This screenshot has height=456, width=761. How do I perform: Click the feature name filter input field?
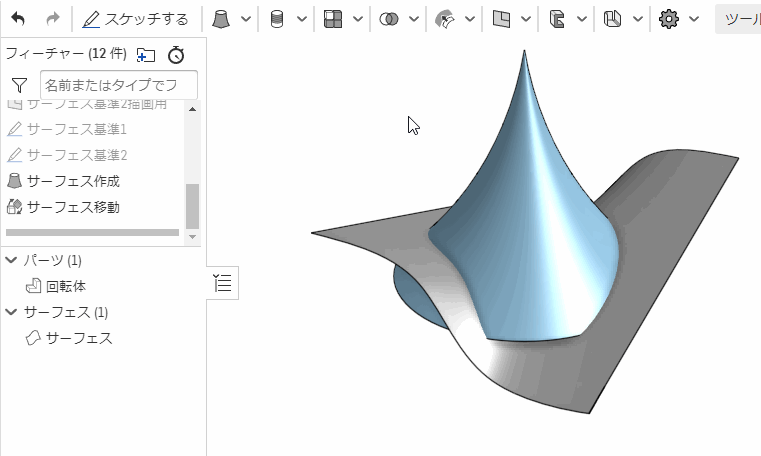118,86
